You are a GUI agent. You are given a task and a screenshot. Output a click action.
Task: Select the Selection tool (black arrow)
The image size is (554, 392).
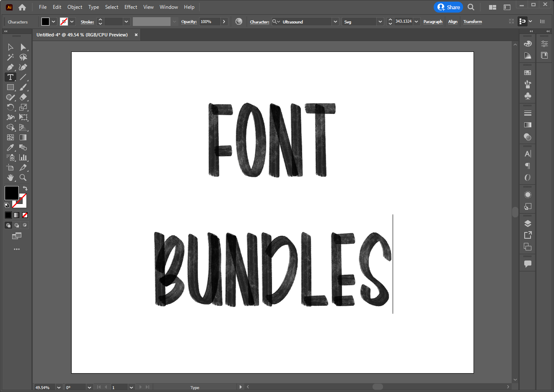pyautogui.click(x=10, y=47)
